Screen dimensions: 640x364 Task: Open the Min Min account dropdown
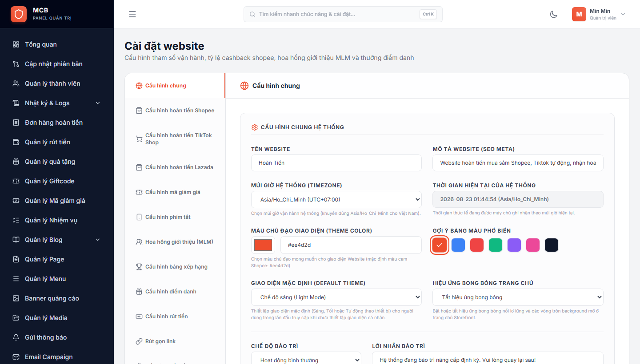[599, 14]
